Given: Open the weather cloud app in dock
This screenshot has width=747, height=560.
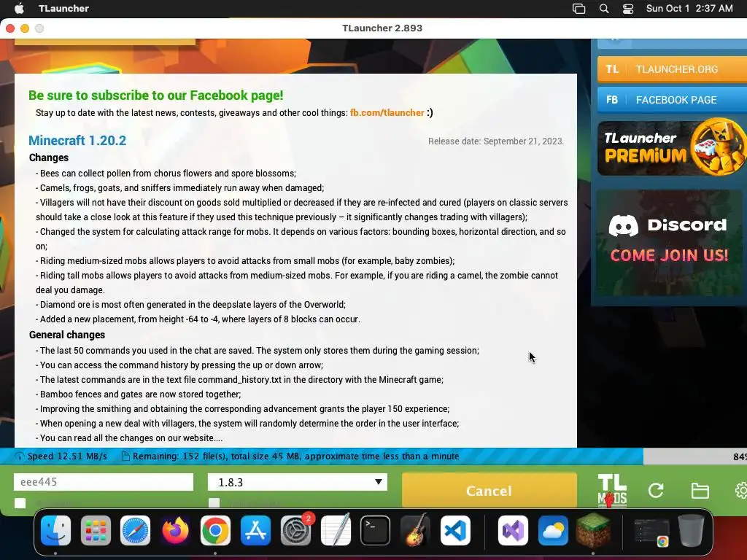Looking at the screenshot, I should 553,531.
